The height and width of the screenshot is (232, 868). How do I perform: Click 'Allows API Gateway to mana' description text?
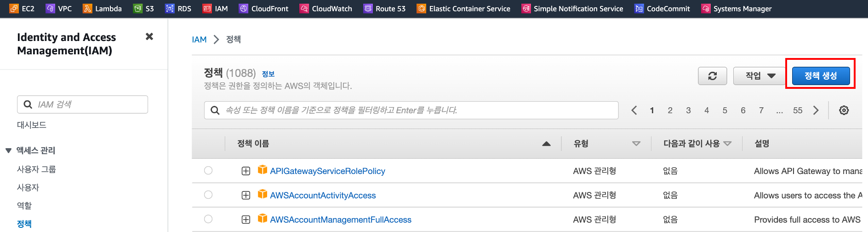point(808,171)
